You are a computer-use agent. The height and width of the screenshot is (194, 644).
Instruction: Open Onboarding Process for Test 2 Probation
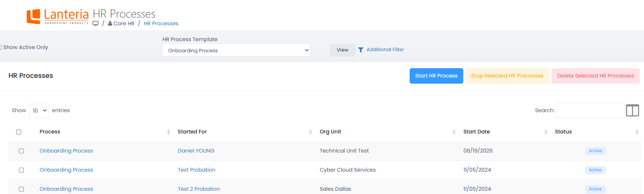click(x=66, y=189)
